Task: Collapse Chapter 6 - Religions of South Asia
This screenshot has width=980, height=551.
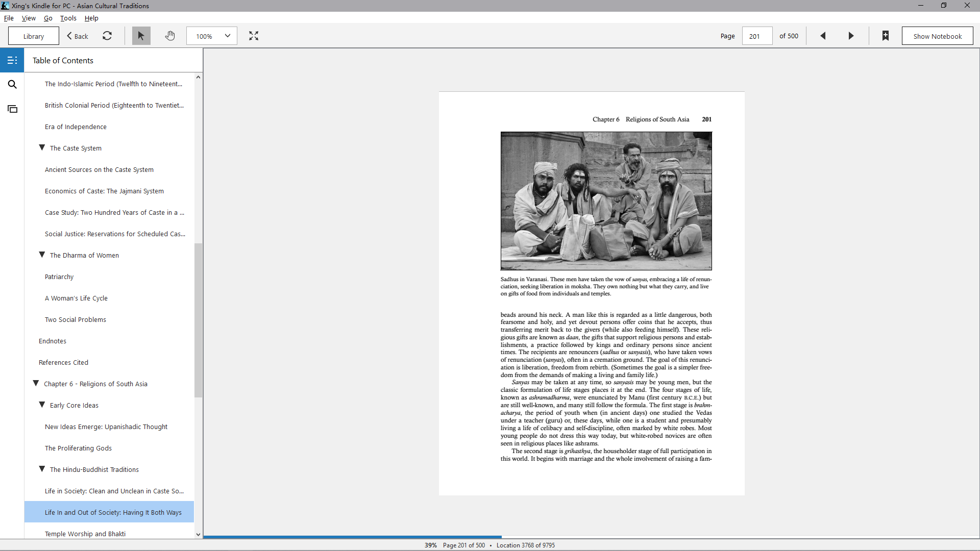Action: point(36,383)
